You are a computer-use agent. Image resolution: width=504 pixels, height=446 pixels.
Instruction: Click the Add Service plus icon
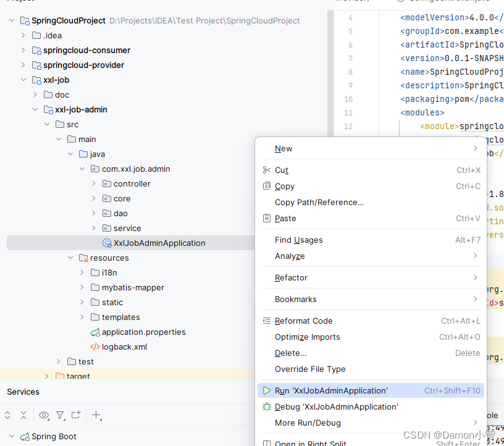(97, 416)
